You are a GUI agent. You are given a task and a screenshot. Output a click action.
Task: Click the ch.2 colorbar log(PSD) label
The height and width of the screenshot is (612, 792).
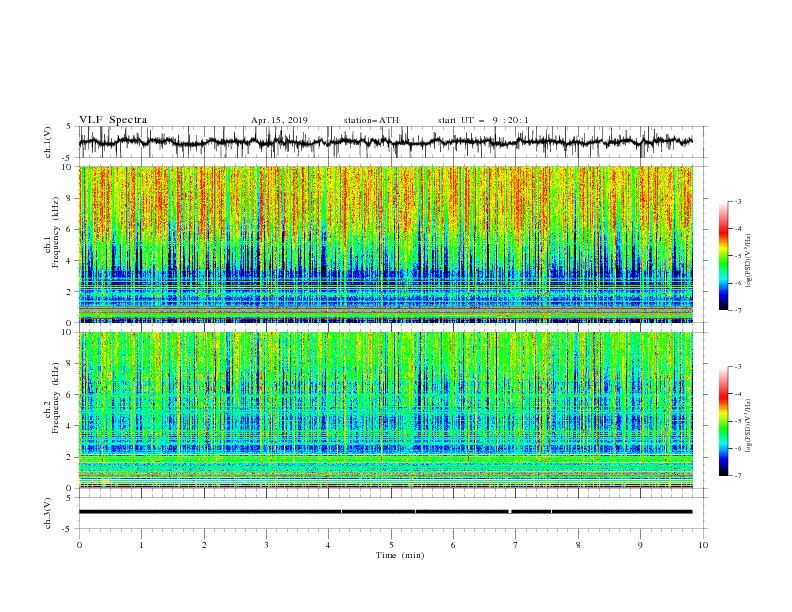tap(749, 425)
